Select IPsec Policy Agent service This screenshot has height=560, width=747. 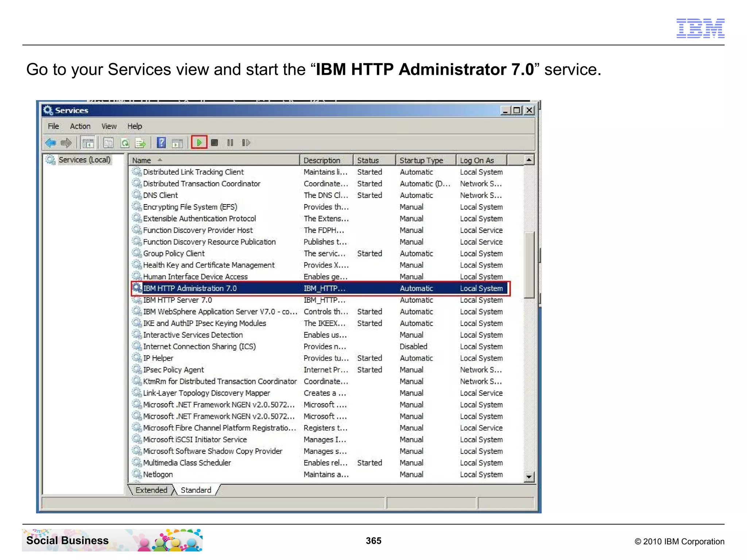click(319, 370)
